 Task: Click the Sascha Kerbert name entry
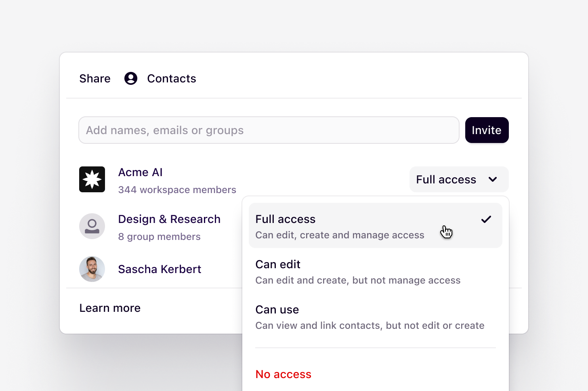click(160, 269)
